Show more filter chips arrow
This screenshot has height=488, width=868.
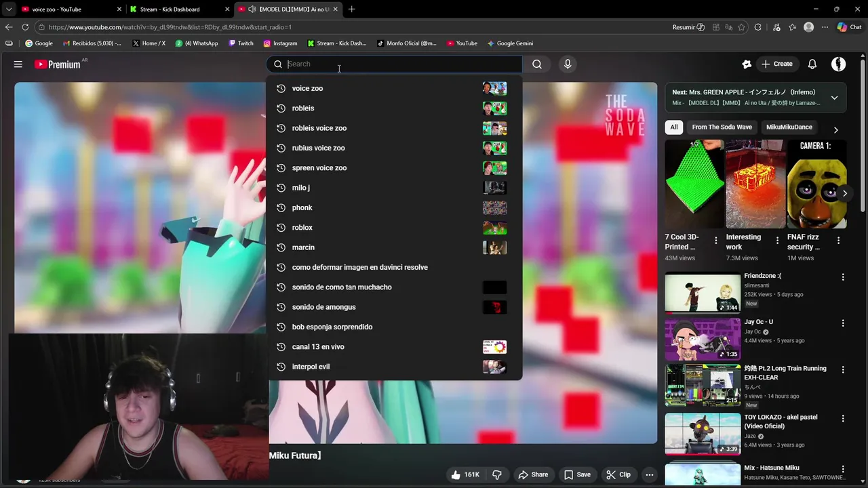[835, 129]
